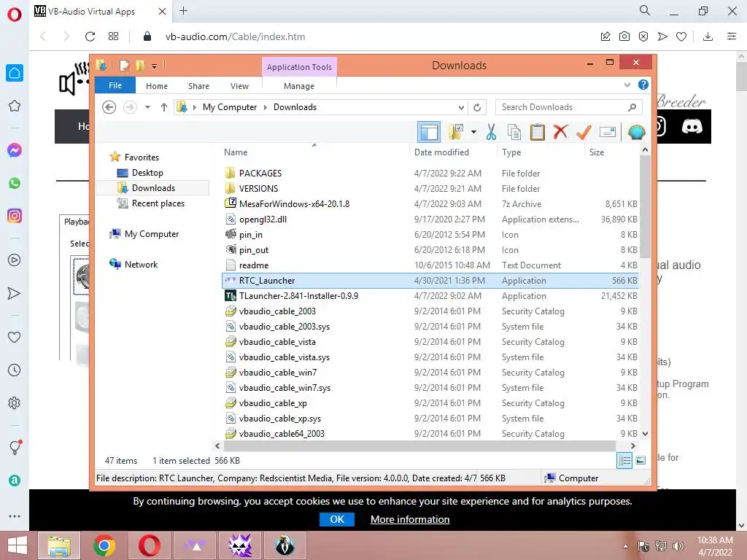
Task: Open Opera home sidebar icon
Action: pyautogui.click(x=15, y=73)
